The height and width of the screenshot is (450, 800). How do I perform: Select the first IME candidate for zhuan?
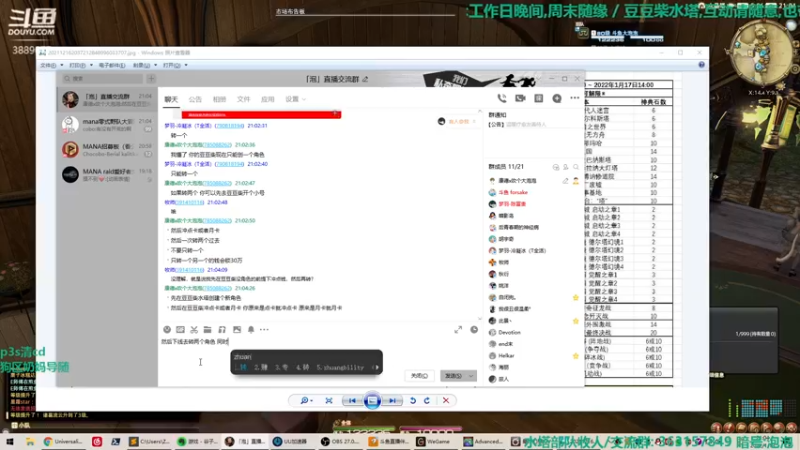241,367
